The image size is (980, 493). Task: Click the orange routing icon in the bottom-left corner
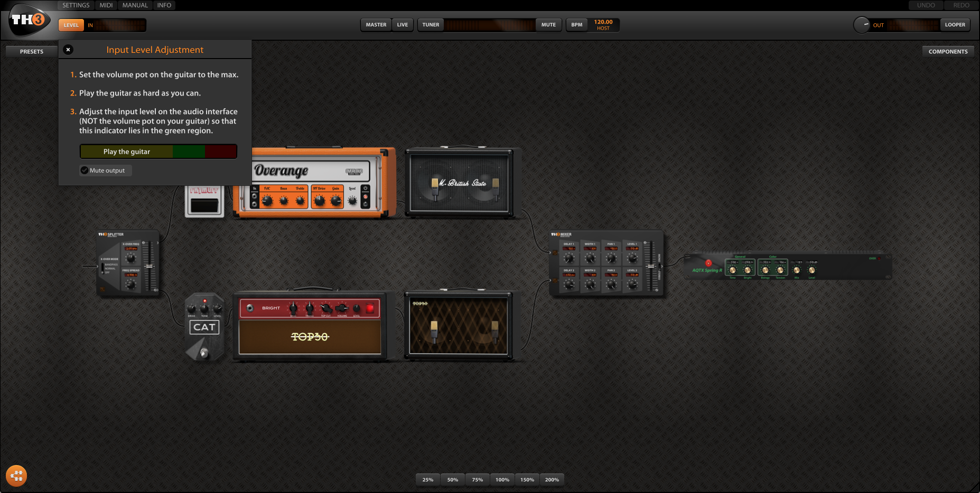coord(16,476)
